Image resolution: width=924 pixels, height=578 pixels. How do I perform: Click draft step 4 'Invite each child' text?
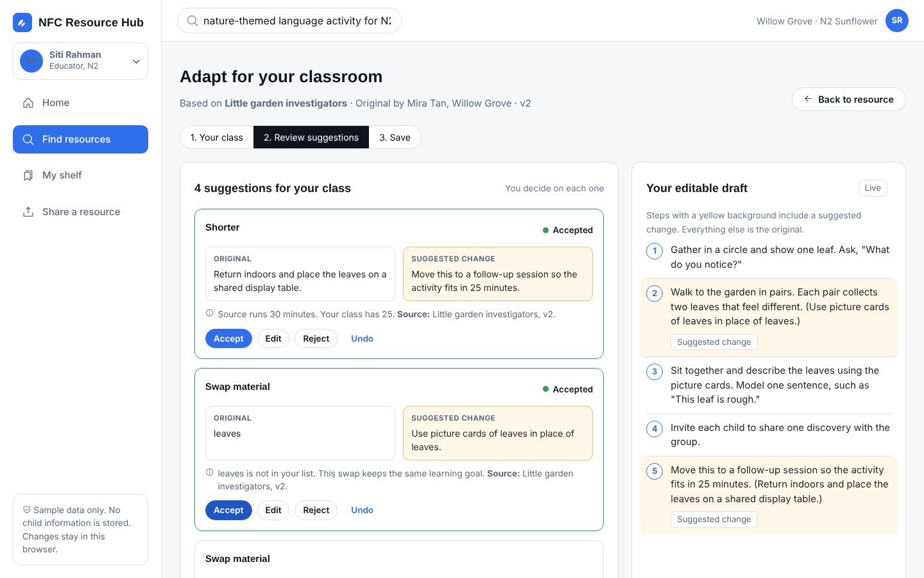click(780, 435)
